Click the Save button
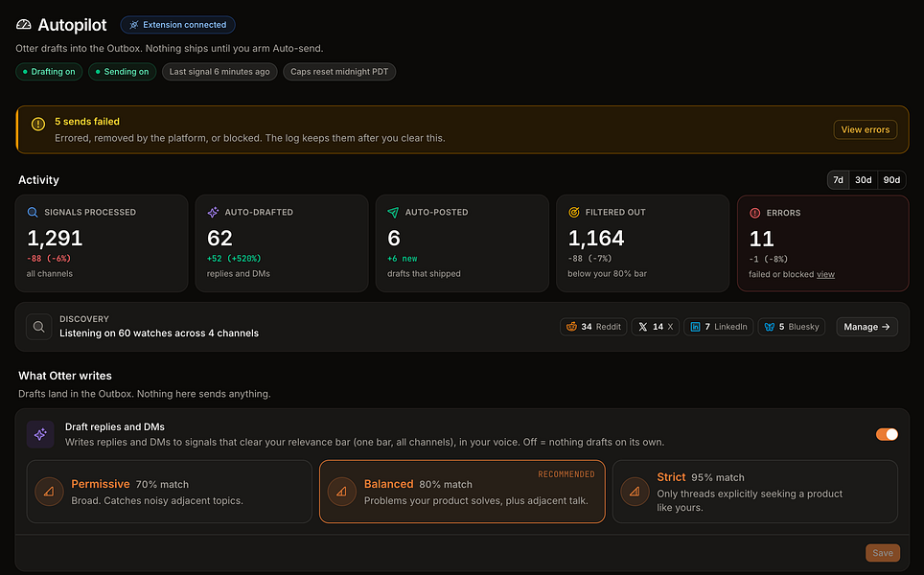 click(883, 553)
